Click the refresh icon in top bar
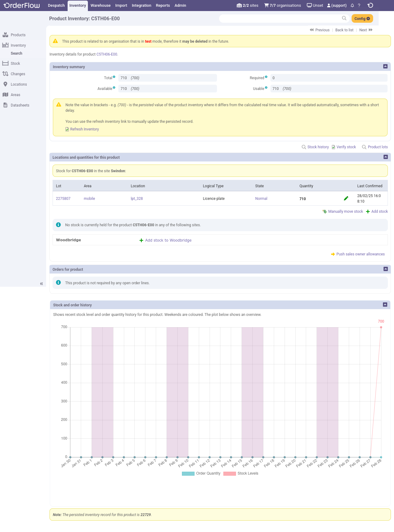394x532 pixels. click(370, 6)
